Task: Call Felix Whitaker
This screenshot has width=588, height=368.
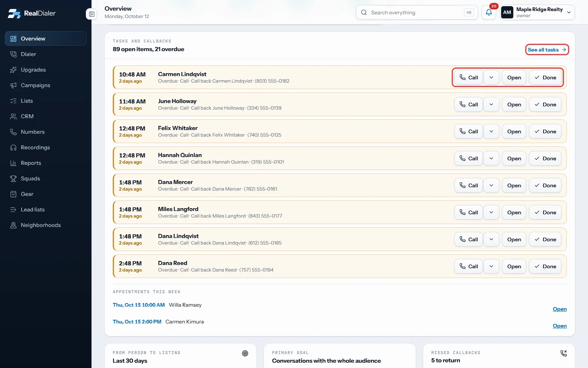Action: click(x=468, y=132)
